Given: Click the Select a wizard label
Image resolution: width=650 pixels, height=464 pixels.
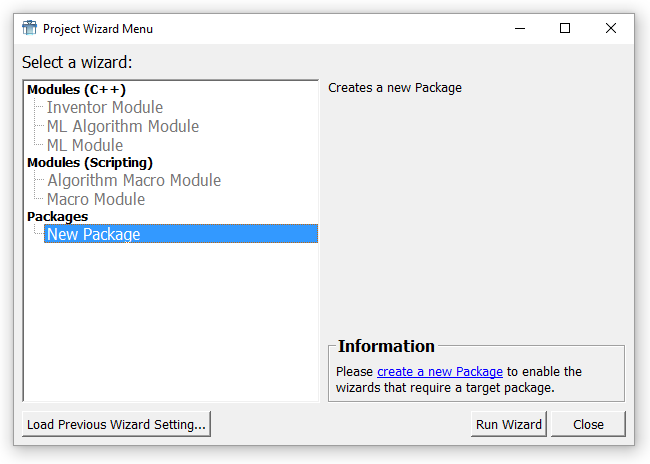Looking at the screenshot, I should coord(77,63).
